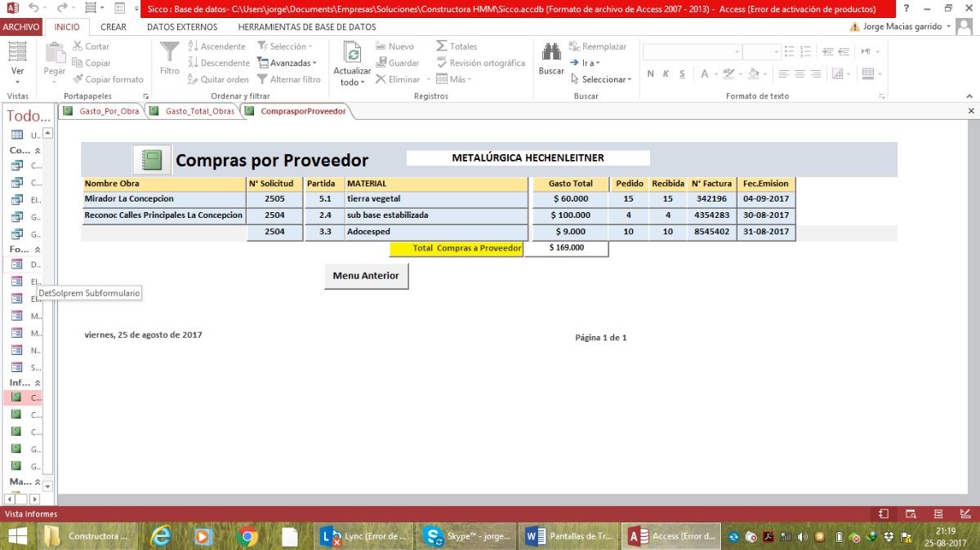
Task: Click the Buscar binoculars icon
Action: [551, 53]
